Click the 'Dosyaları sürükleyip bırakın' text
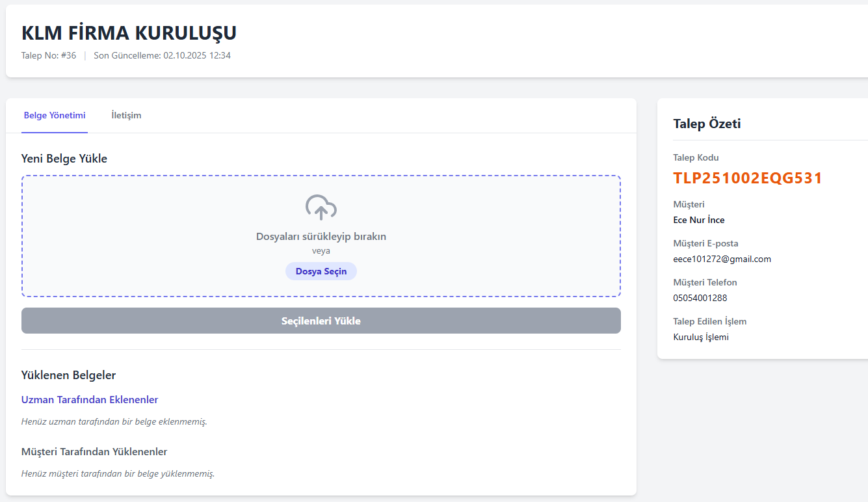The height and width of the screenshot is (502, 868). click(x=321, y=237)
